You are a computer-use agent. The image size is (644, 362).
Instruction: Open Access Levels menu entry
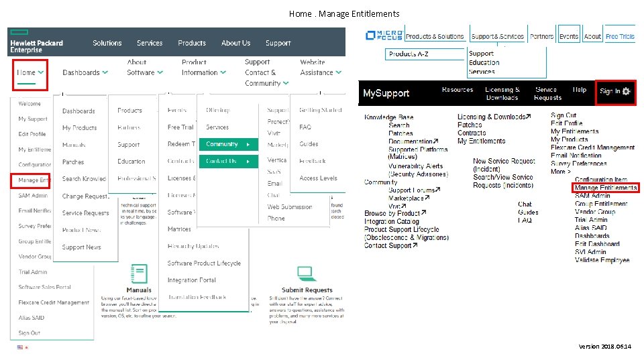(318, 178)
